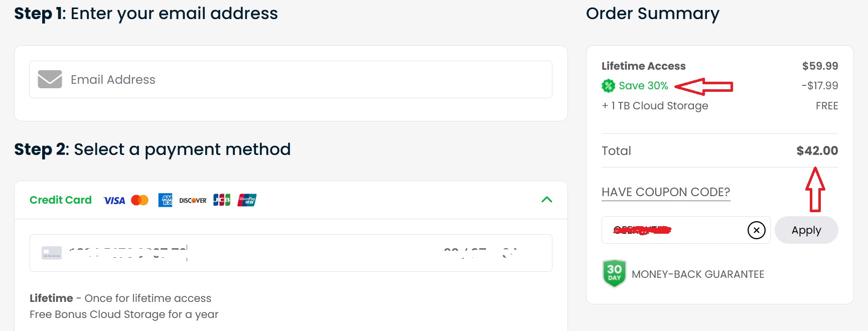This screenshot has width=868, height=331.
Task: Collapse the Credit Card section chevron
Action: 547,200
